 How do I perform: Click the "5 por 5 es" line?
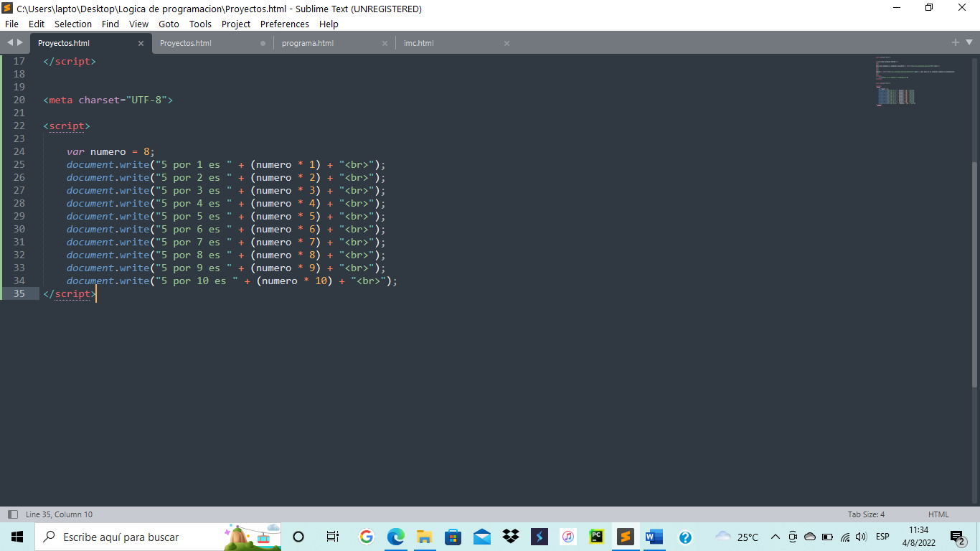pos(226,216)
